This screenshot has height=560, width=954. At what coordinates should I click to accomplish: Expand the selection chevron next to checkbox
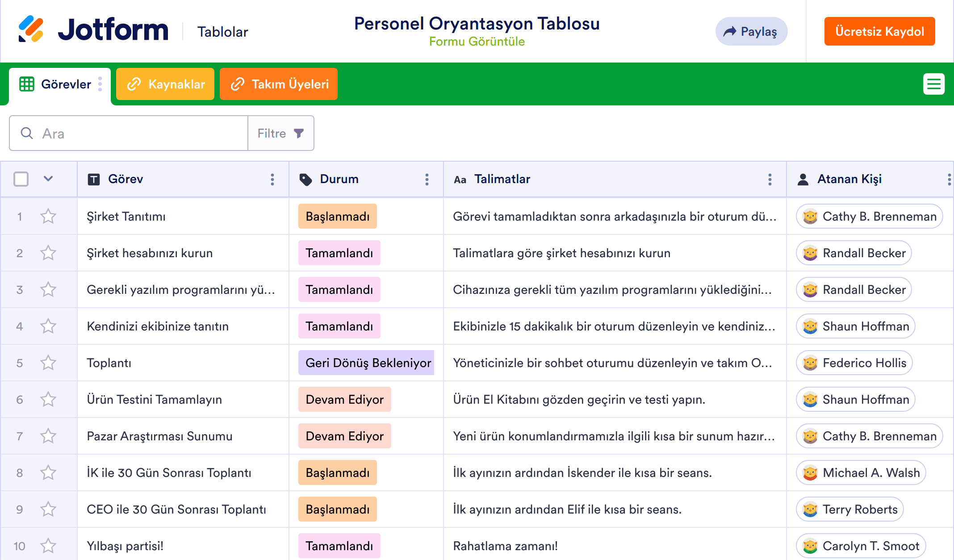point(48,179)
